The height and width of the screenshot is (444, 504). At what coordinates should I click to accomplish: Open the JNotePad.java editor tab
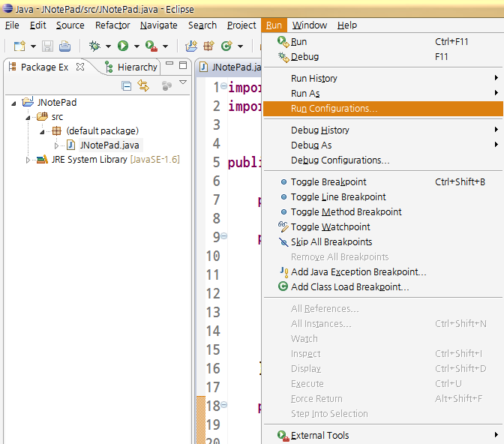pyautogui.click(x=230, y=67)
